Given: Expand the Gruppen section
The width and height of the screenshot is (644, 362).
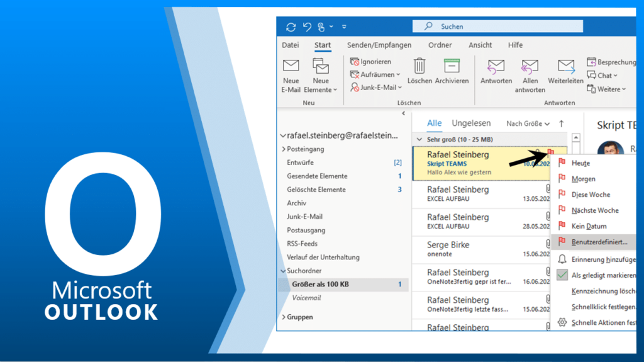Looking at the screenshot, I should (x=284, y=317).
